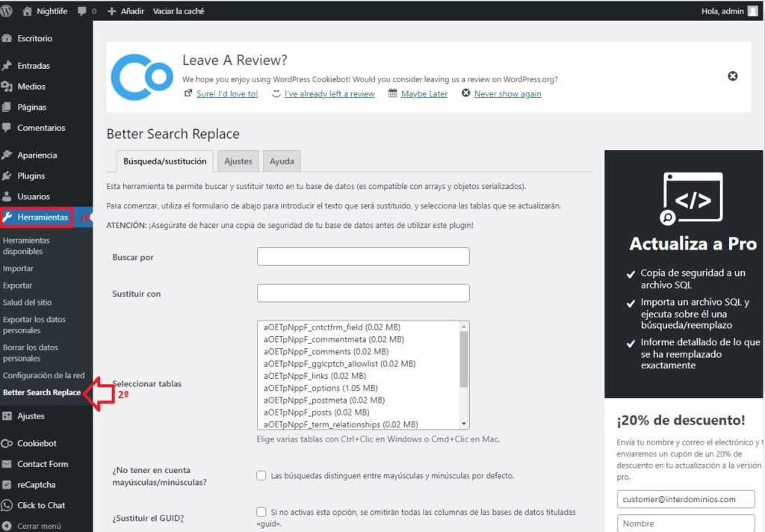Click 'I've already left a review'

tap(329, 93)
